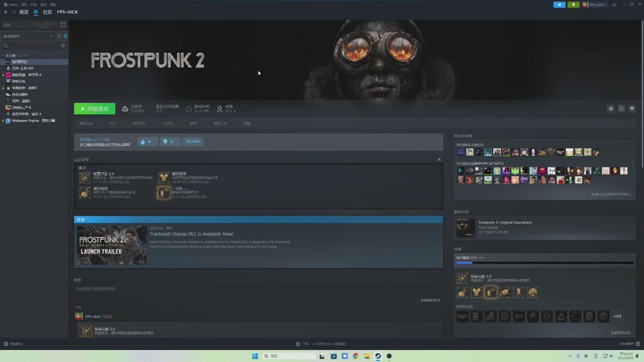The height and width of the screenshot is (362, 644).
Task: View all friends who play link
Action: point(611,195)
